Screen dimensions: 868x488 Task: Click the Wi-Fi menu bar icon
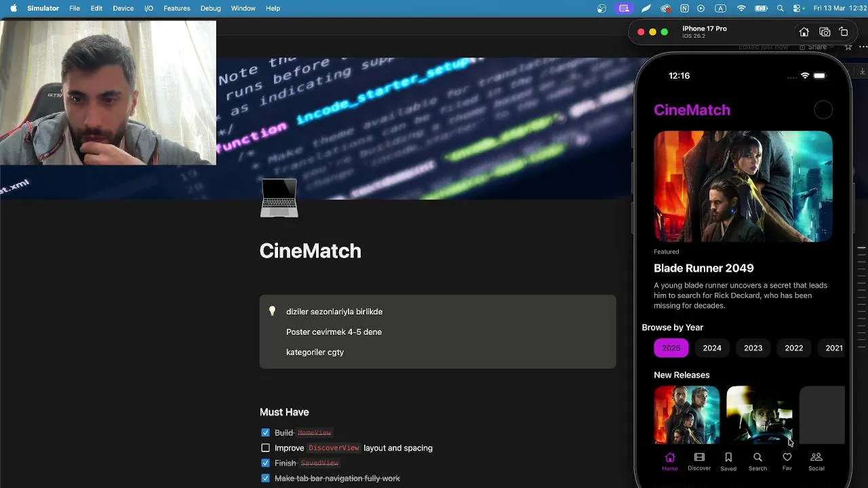[x=741, y=8]
